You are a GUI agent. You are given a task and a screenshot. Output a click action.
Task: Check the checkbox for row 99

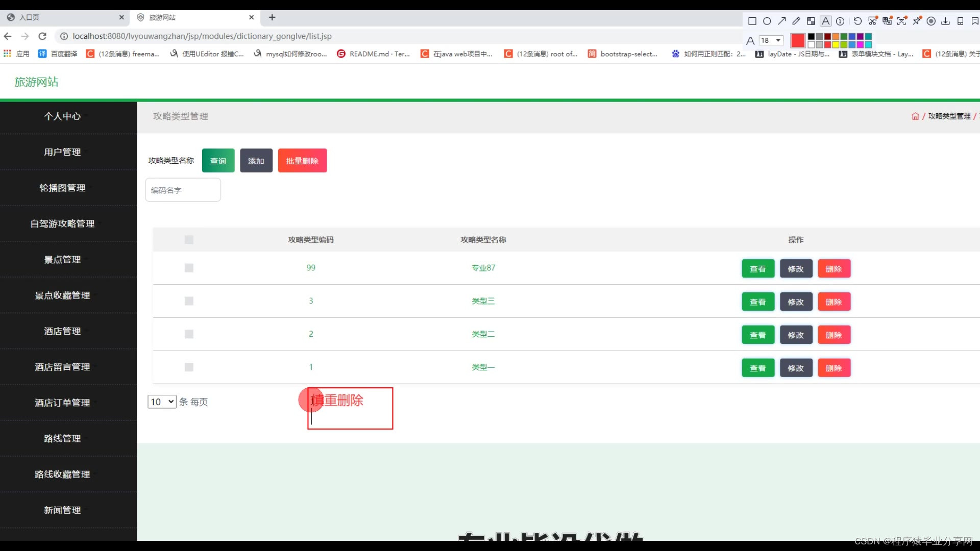[x=189, y=268]
